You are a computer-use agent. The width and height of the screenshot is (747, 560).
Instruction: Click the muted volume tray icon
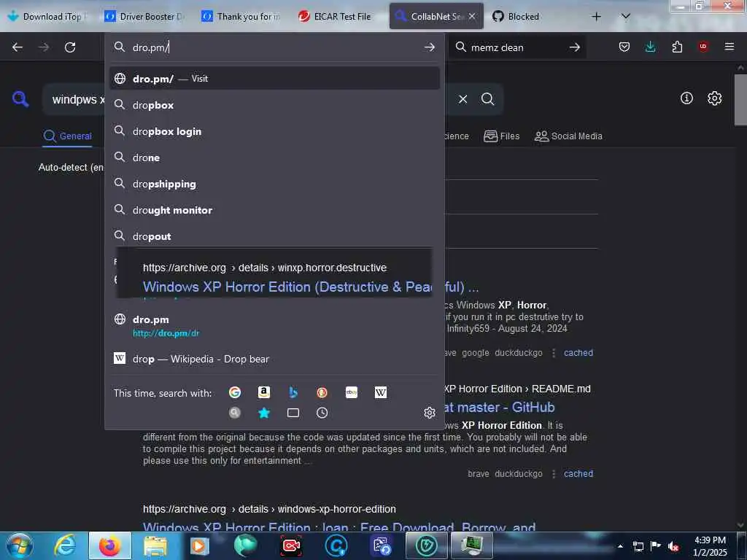pyautogui.click(x=673, y=546)
